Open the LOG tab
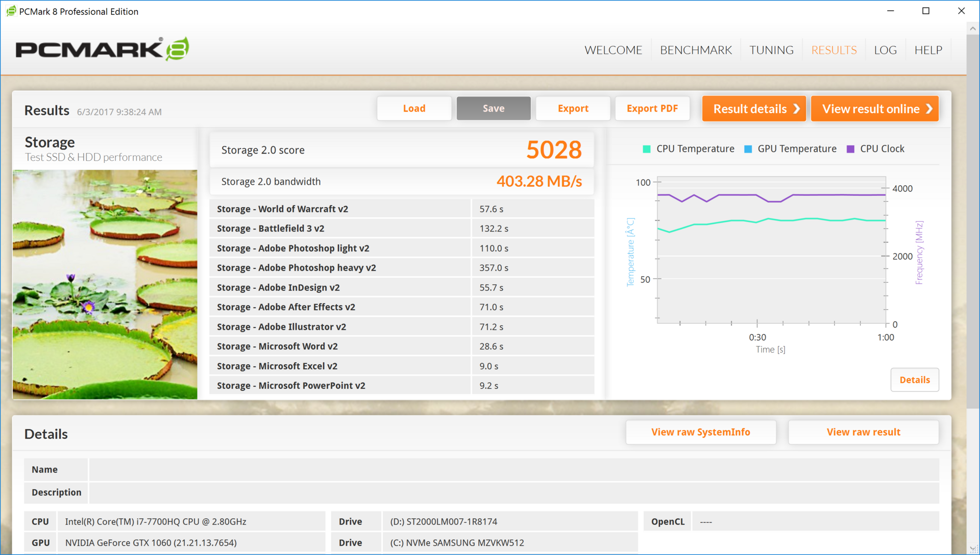This screenshot has width=980, height=555. (x=885, y=50)
